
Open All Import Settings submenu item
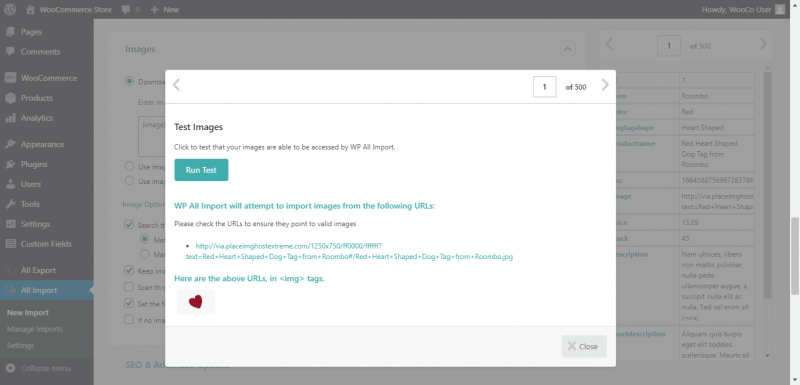coord(20,345)
